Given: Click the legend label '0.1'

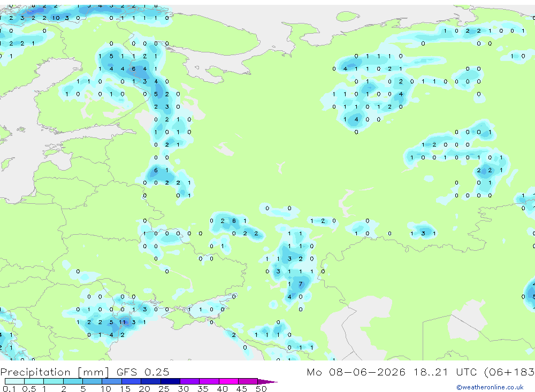Looking at the screenshot, I should point(9,389).
